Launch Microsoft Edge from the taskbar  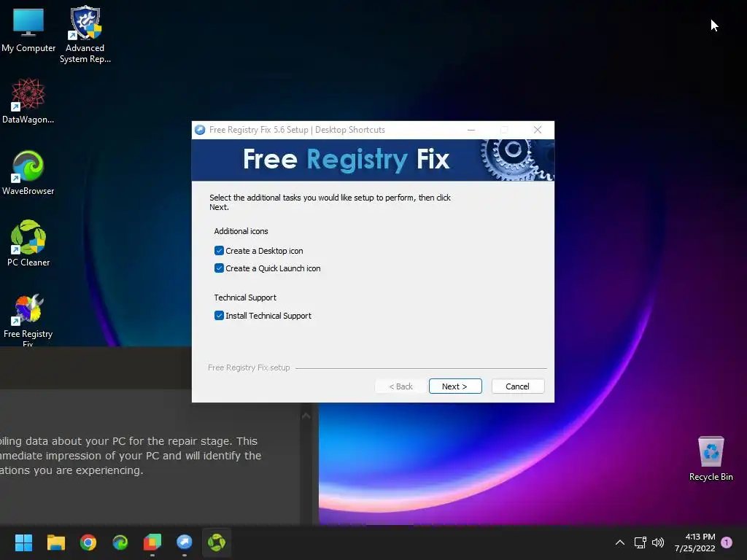pos(120,542)
